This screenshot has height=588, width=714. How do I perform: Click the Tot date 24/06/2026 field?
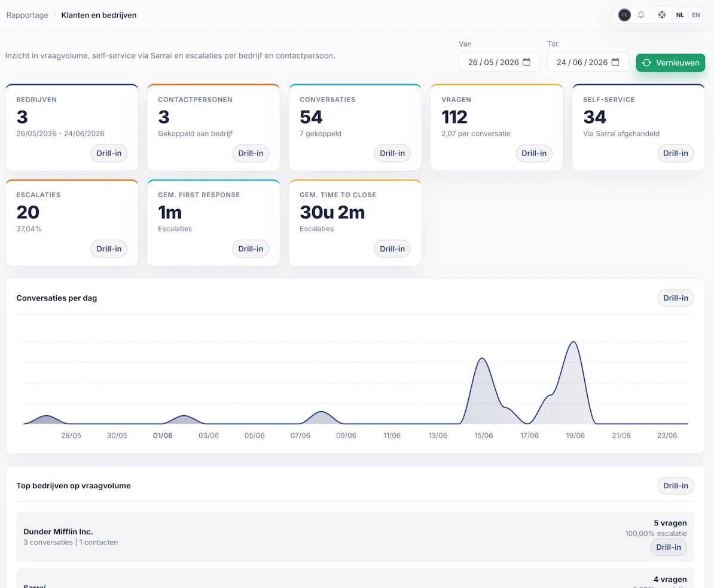click(x=588, y=62)
